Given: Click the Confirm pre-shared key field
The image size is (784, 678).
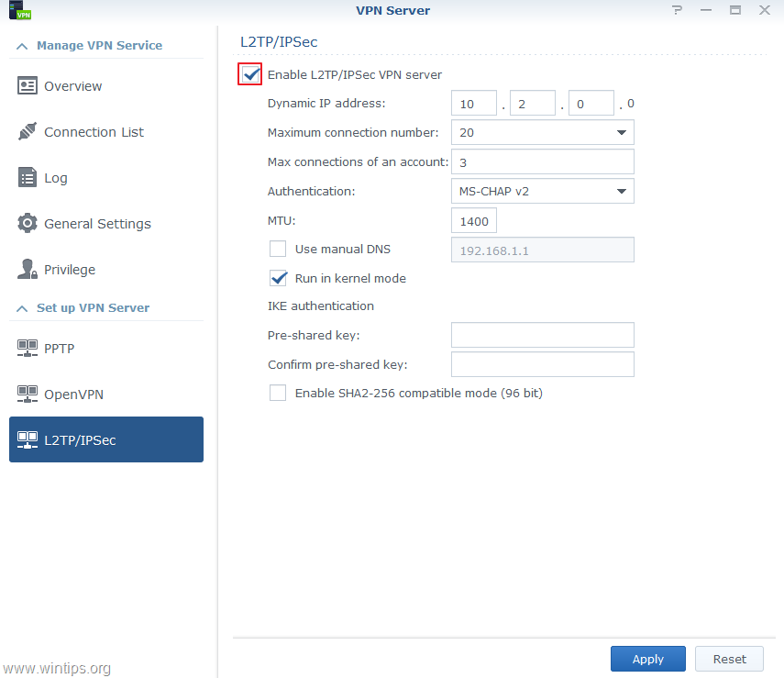Looking at the screenshot, I should (543, 364).
